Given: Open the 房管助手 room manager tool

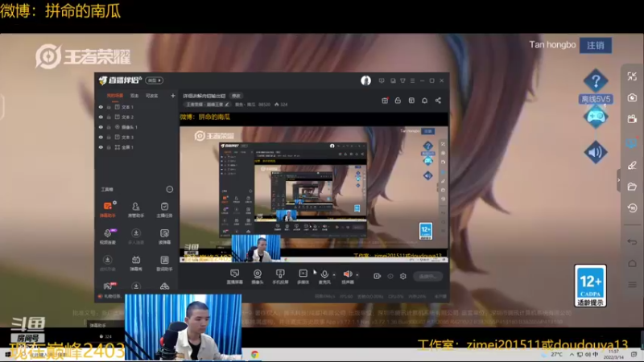Looking at the screenshot, I should pos(136,209).
